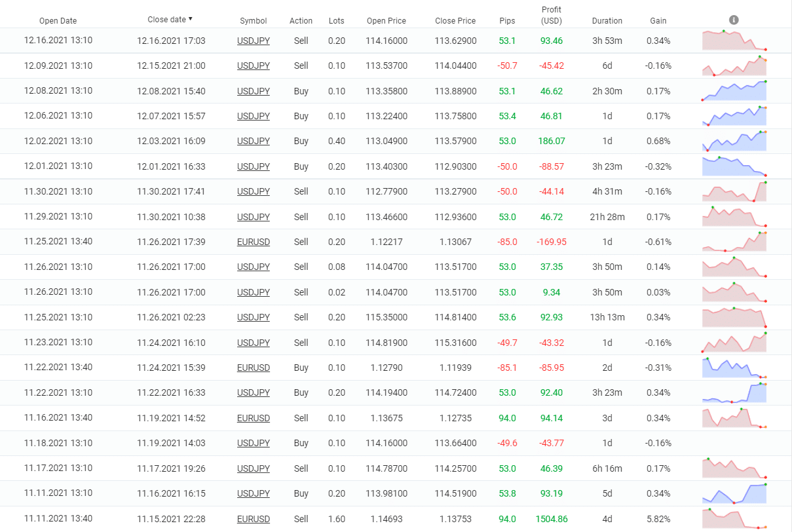Open USDJPY link for the 12.01.2021 trade

pyautogui.click(x=253, y=166)
